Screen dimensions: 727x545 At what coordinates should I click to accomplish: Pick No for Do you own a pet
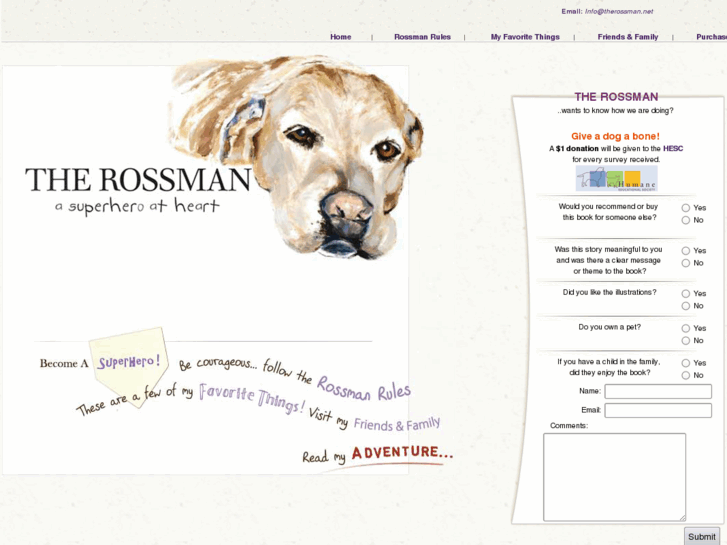pos(686,341)
